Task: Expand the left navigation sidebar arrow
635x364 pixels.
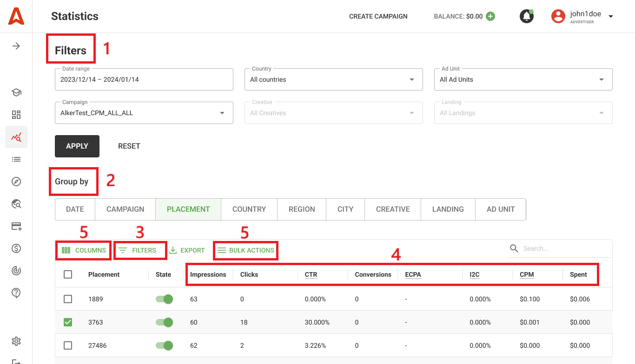Action: click(16, 45)
